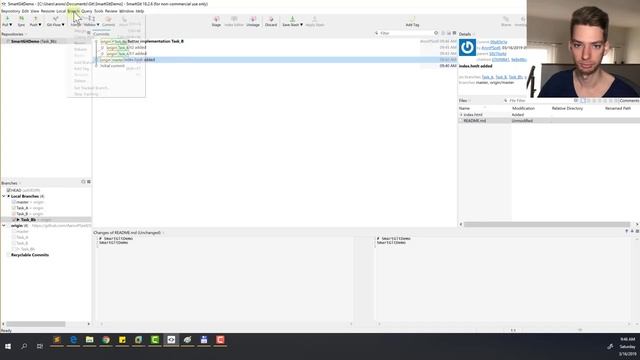Viewport: 640px width, 360px height.
Task: Open Sticky Notes yellow icon on taskbar
Action: [122, 340]
